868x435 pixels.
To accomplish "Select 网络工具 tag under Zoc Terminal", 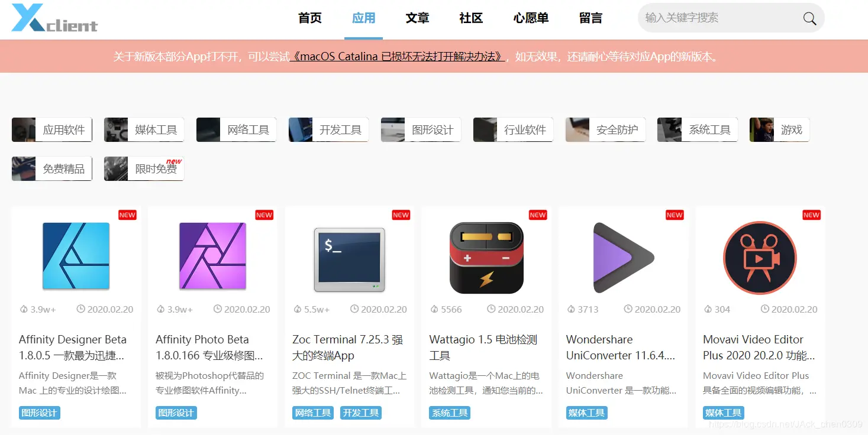I will pyautogui.click(x=313, y=413).
